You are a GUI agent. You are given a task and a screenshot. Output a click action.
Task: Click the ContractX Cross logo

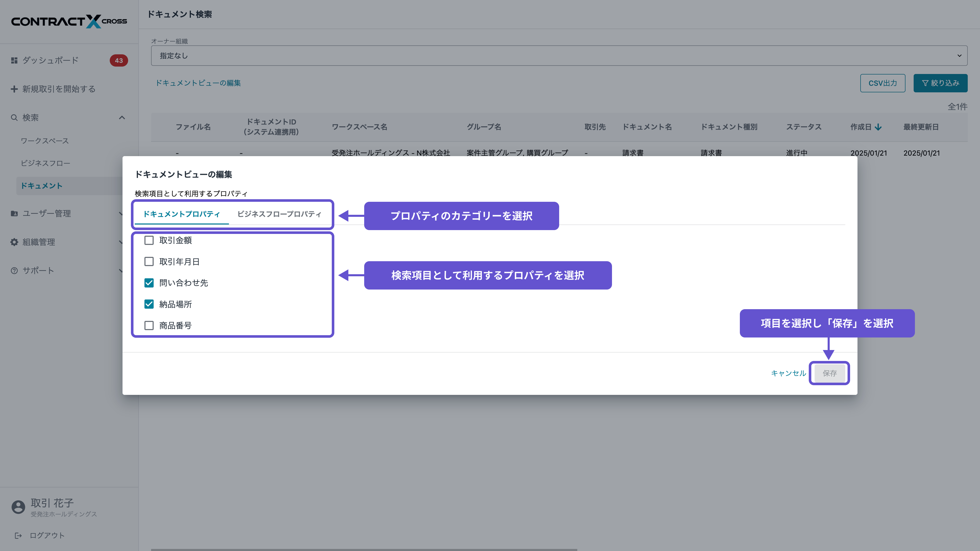69,21
